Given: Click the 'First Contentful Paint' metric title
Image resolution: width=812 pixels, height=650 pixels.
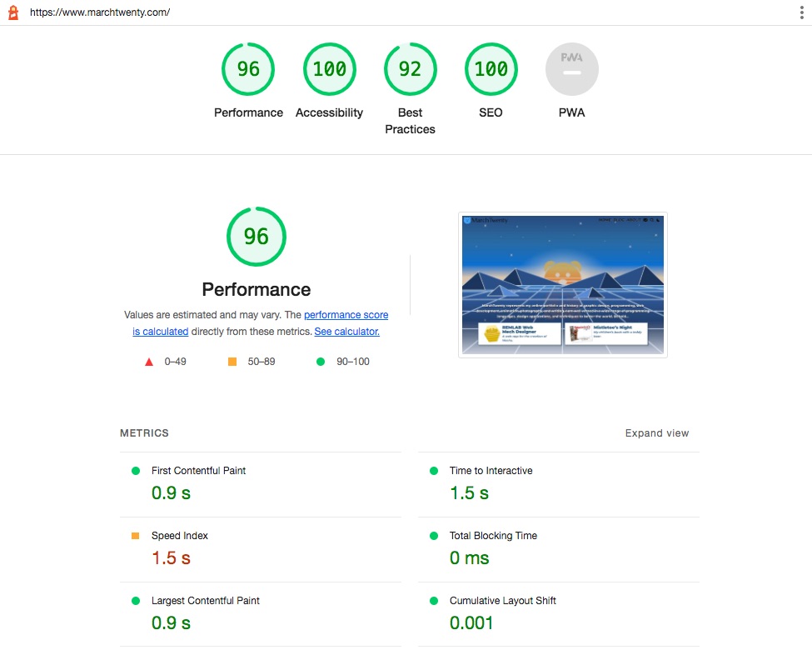Looking at the screenshot, I should (x=199, y=471).
